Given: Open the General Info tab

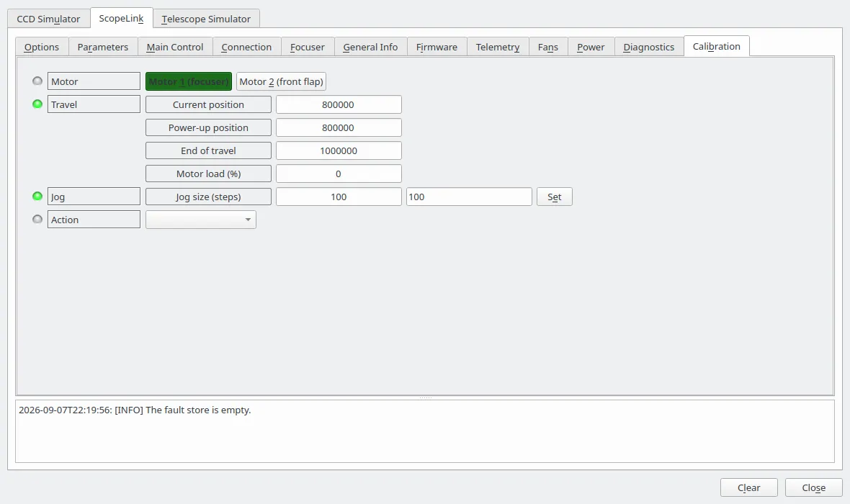Looking at the screenshot, I should 371,47.
